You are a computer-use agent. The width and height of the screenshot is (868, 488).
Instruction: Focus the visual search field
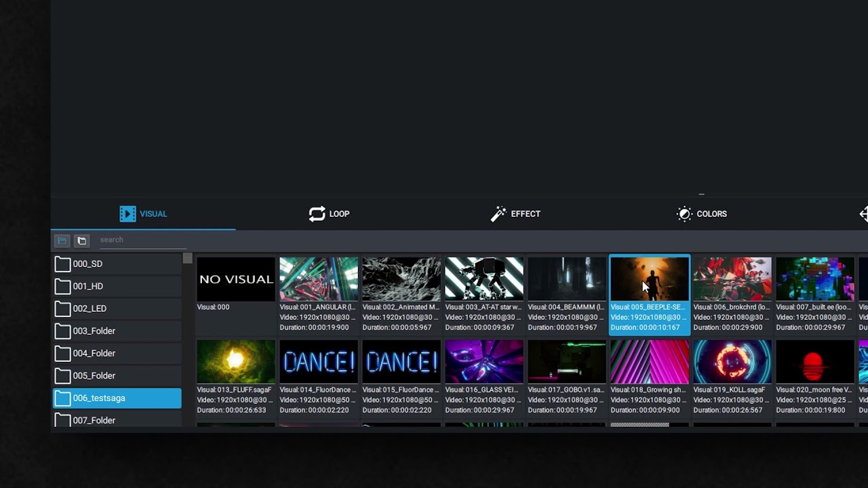click(142, 240)
